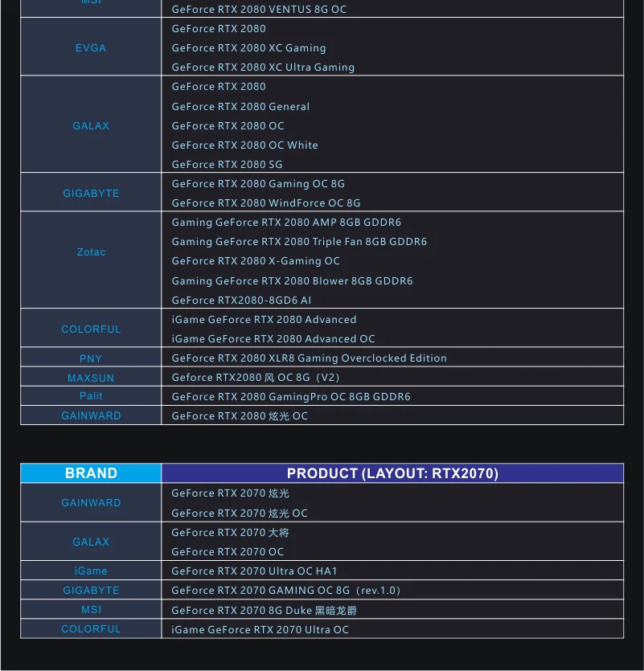Select GeForce RTX 2070 8G Duke entry
Screen dimensions: 644x671
click(265, 610)
